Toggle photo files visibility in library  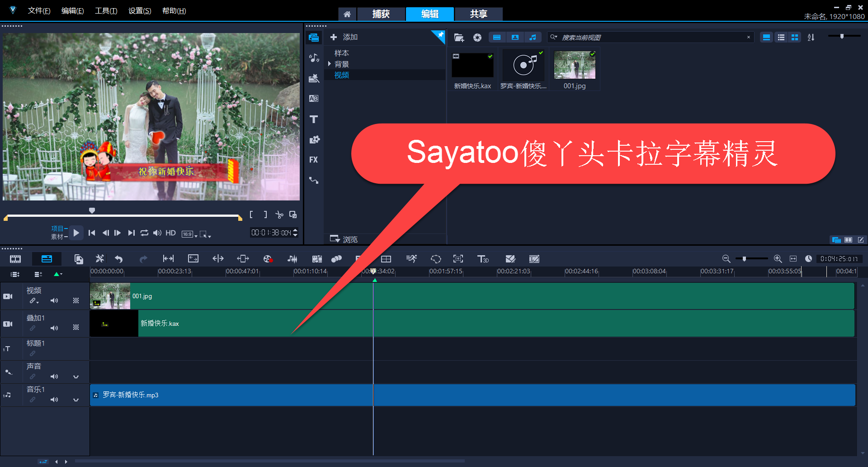tap(515, 38)
